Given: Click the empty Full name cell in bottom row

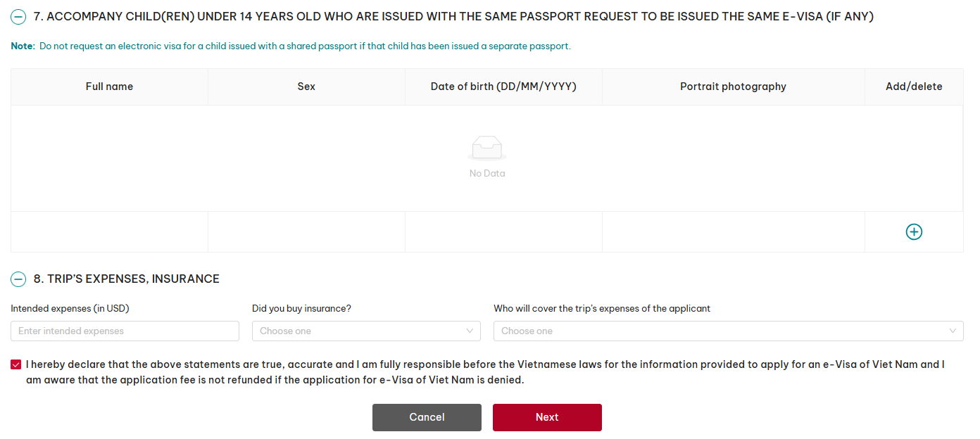Looking at the screenshot, I should point(109,231).
